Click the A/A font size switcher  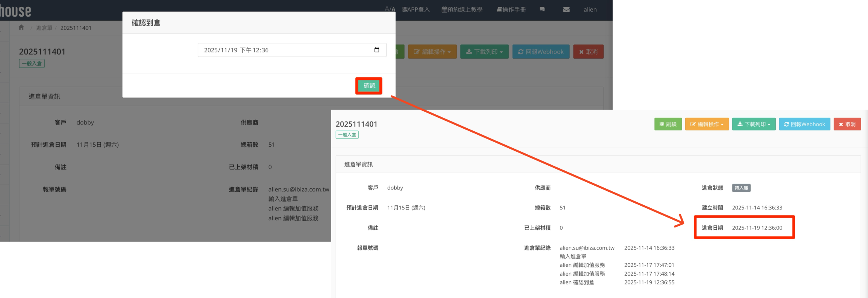click(x=390, y=9)
